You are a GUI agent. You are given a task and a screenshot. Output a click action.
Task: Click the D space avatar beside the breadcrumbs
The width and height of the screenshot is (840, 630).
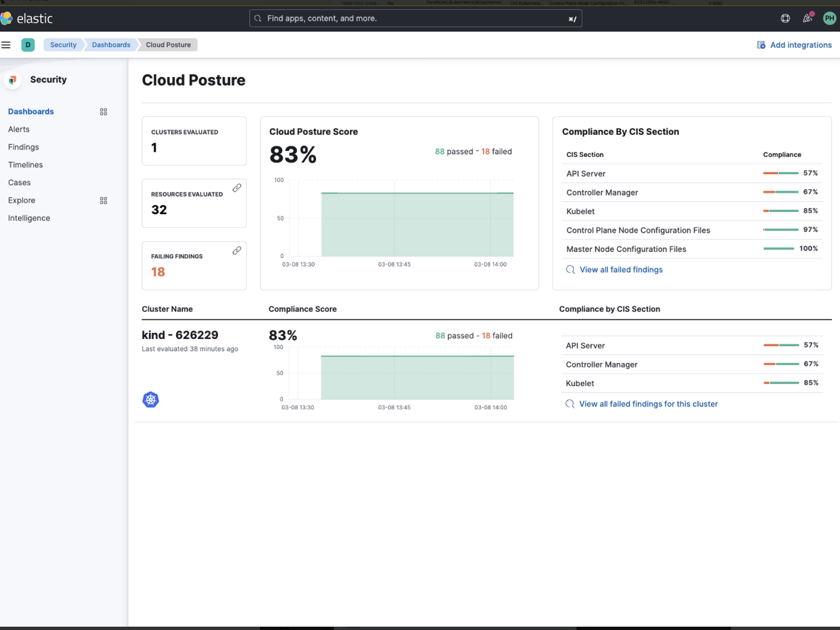pyautogui.click(x=28, y=45)
